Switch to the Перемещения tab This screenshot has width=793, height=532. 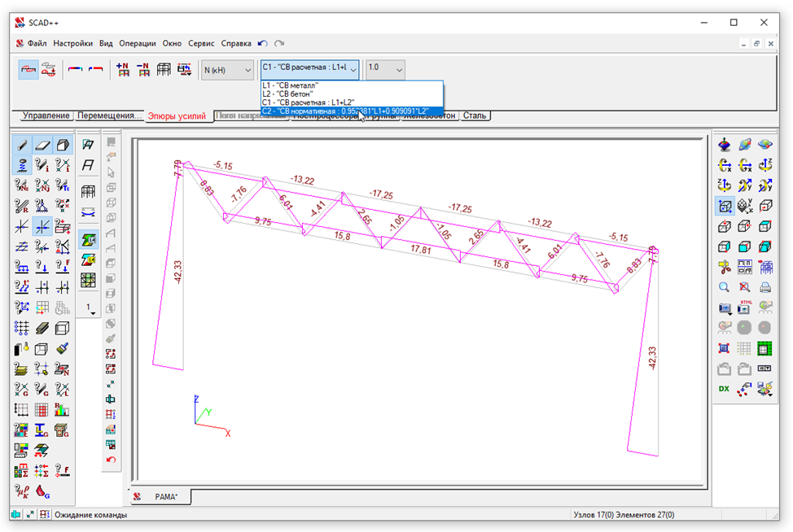(109, 116)
